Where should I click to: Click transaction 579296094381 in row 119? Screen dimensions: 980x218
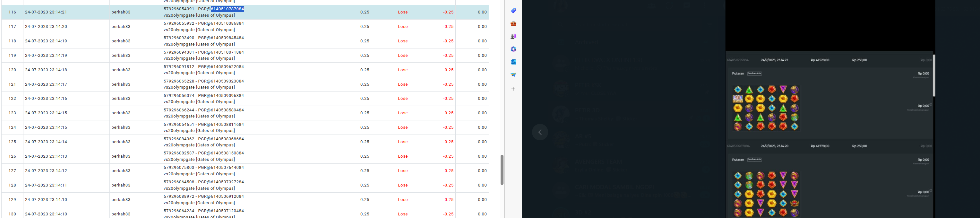[204, 52]
